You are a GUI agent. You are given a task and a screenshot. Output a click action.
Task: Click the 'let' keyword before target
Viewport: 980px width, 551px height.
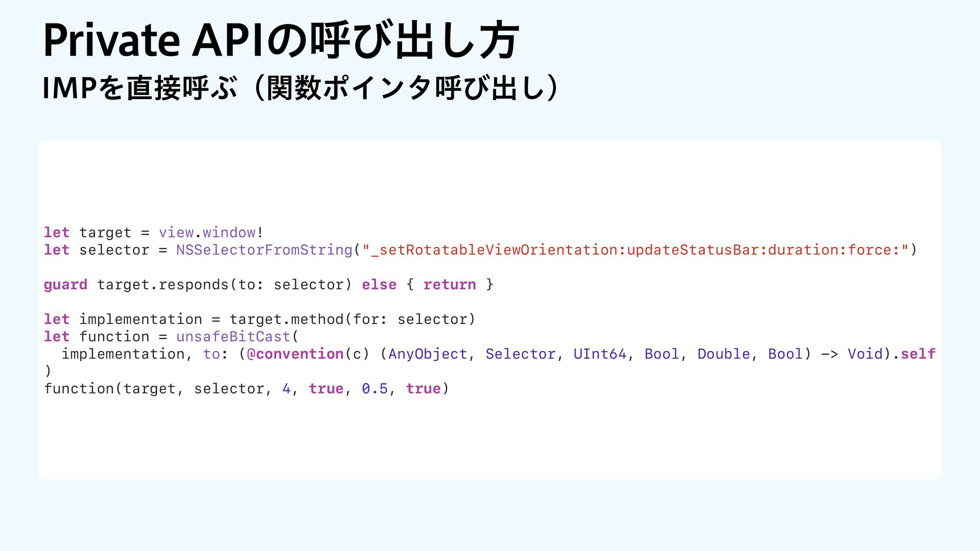pyautogui.click(x=56, y=233)
